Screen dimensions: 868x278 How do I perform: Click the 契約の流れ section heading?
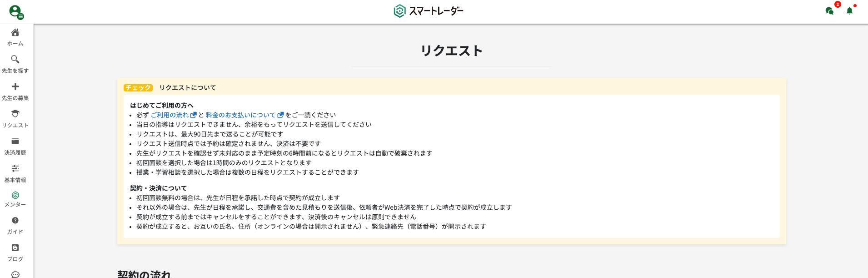tap(144, 273)
